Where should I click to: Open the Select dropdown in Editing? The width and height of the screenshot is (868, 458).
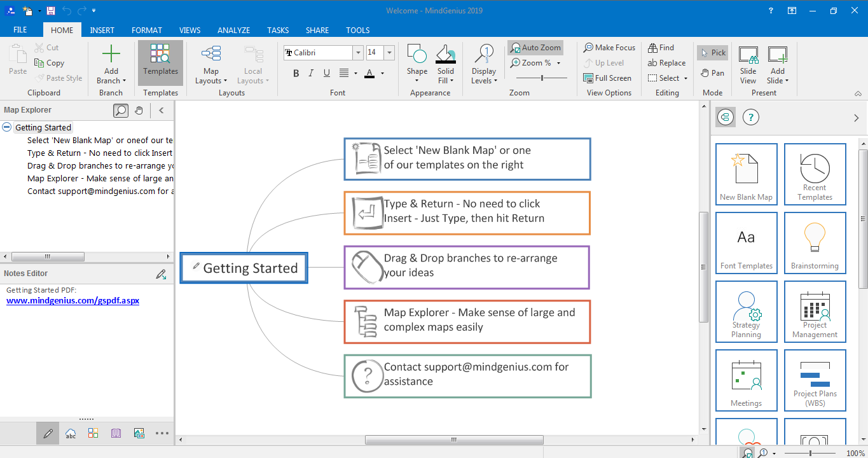point(686,78)
